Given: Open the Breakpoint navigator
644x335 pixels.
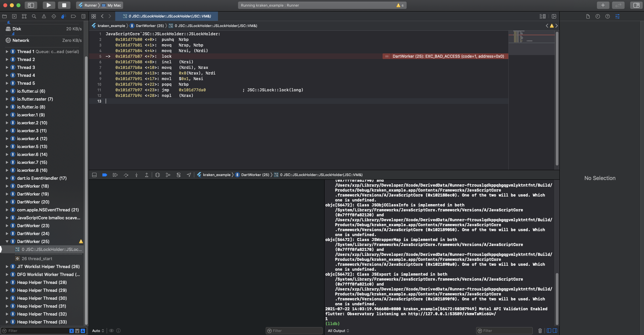Looking at the screenshot, I should 73,16.
